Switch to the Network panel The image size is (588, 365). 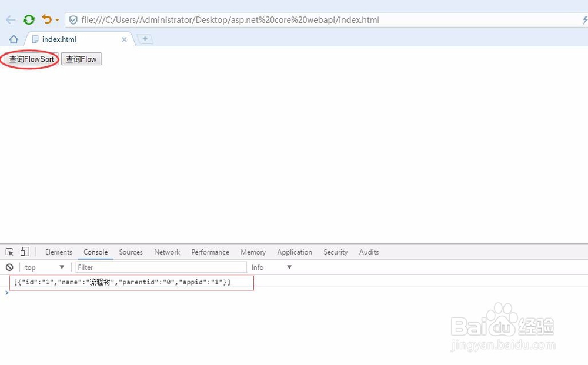[166, 252]
